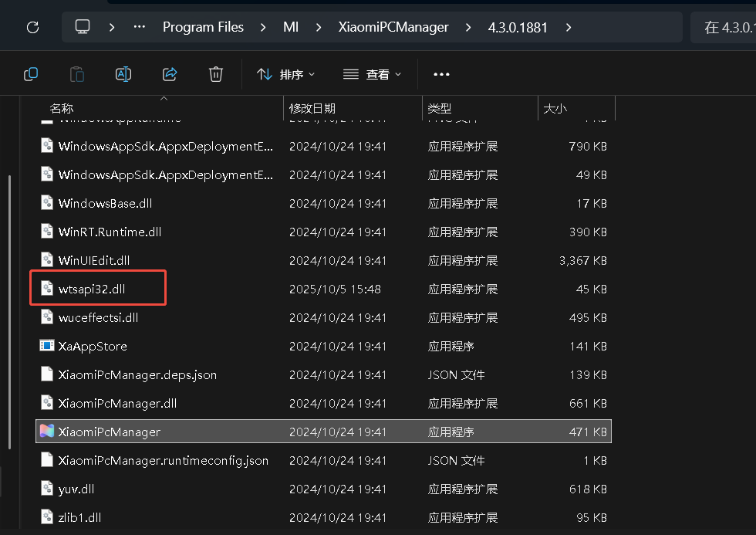Click the file icon of XiaomiPcManager.dll

click(47, 403)
